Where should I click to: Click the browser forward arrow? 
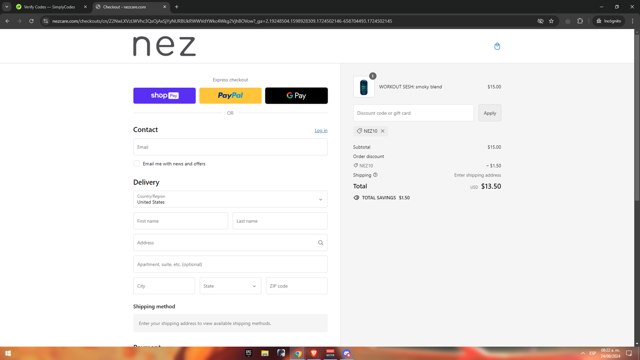pos(19,21)
